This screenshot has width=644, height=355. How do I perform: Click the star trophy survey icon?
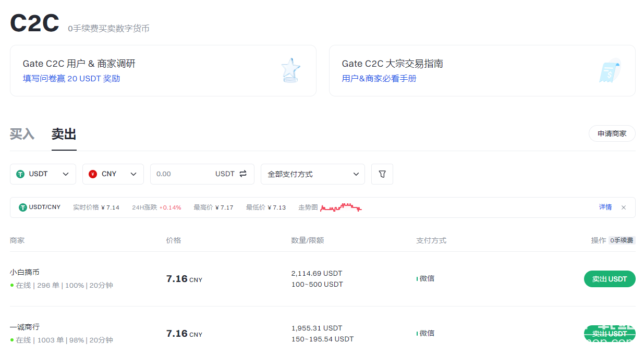coord(290,70)
